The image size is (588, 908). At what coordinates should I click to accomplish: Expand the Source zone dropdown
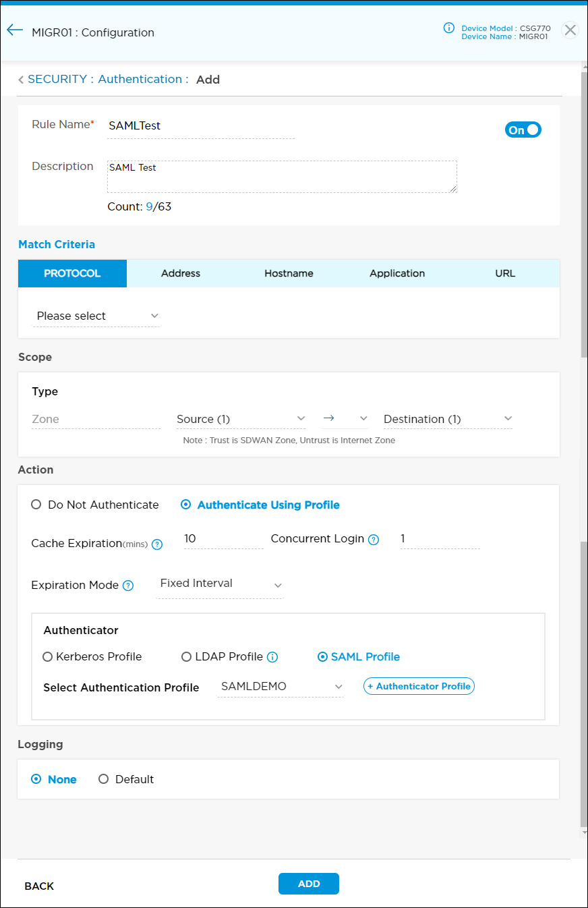coord(241,419)
